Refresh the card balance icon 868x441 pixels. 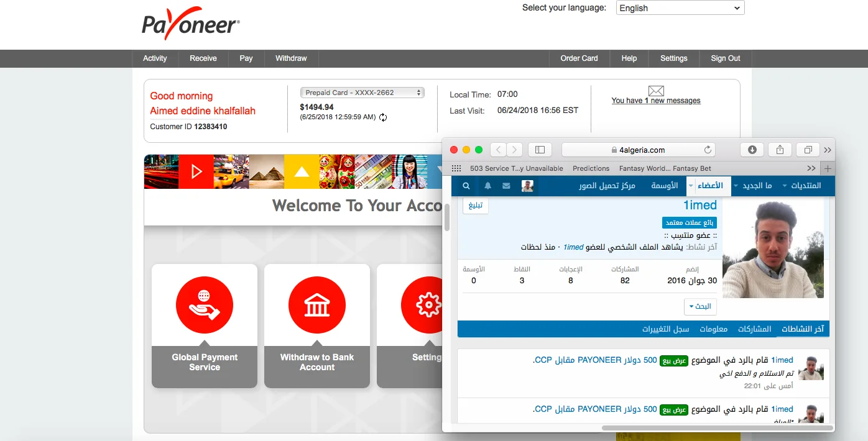tap(383, 117)
